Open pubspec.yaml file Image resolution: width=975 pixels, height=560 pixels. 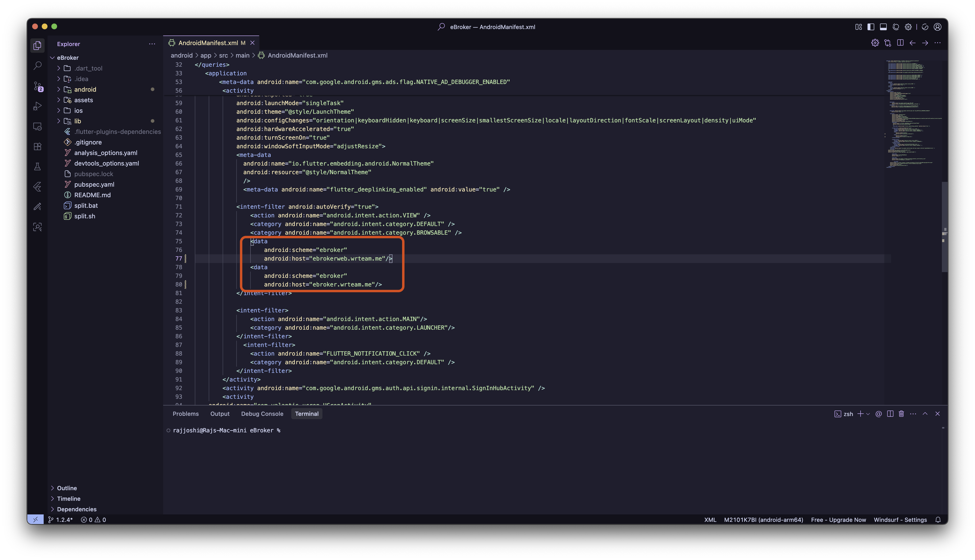[94, 184]
